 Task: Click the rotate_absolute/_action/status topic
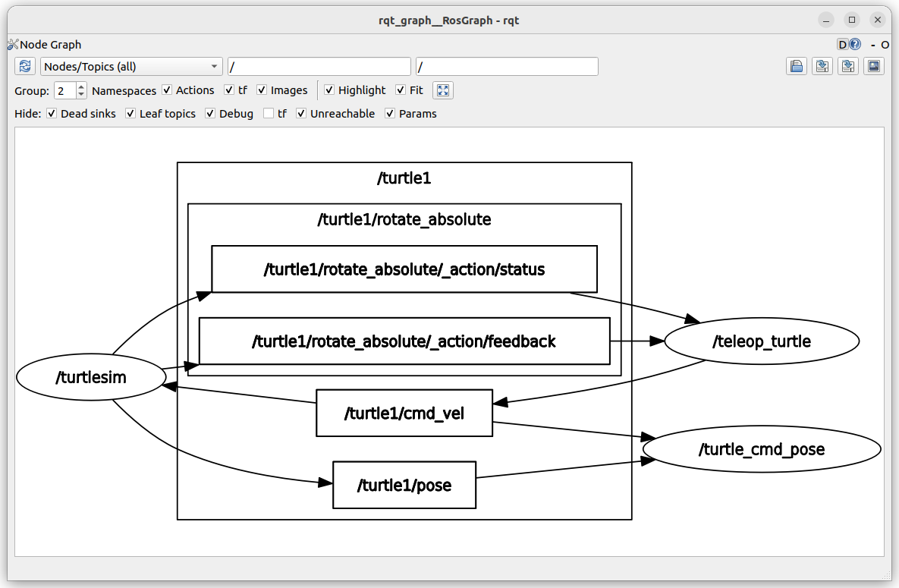pyautogui.click(x=404, y=269)
